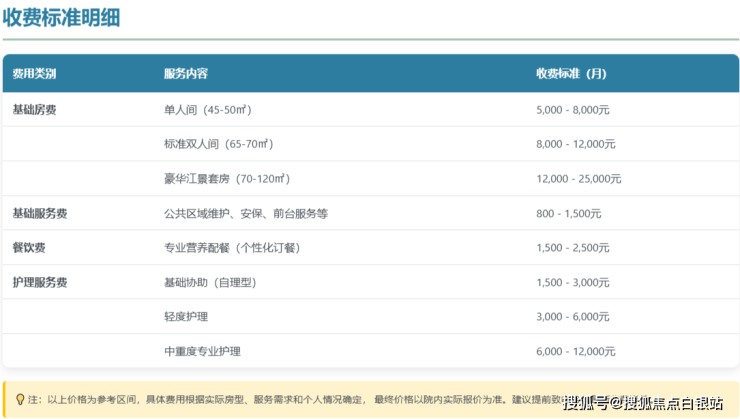
Task: Click the 标准双人间 (65-70㎡) entry
Action: pyautogui.click(x=219, y=144)
